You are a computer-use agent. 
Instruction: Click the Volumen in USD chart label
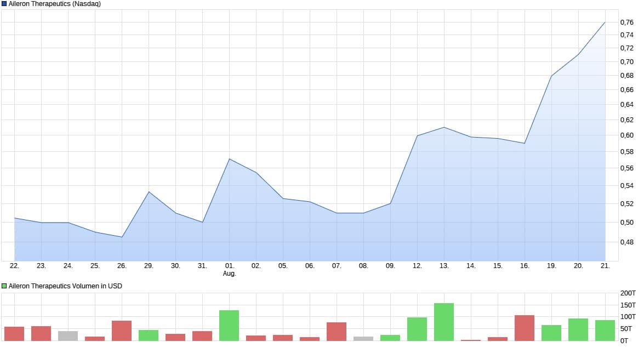coord(65,286)
